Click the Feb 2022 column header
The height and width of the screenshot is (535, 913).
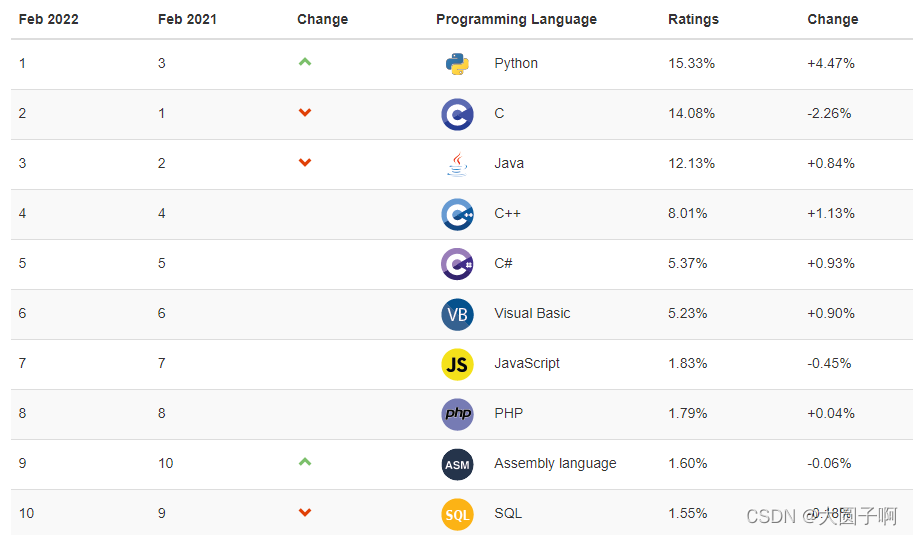pyautogui.click(x=48, y=19)
